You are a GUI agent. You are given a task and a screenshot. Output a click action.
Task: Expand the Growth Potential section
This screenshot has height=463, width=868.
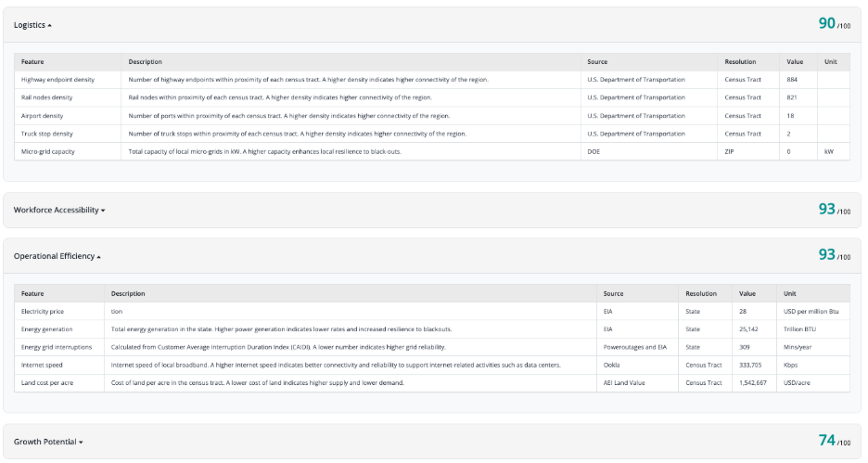coord(48,442)
